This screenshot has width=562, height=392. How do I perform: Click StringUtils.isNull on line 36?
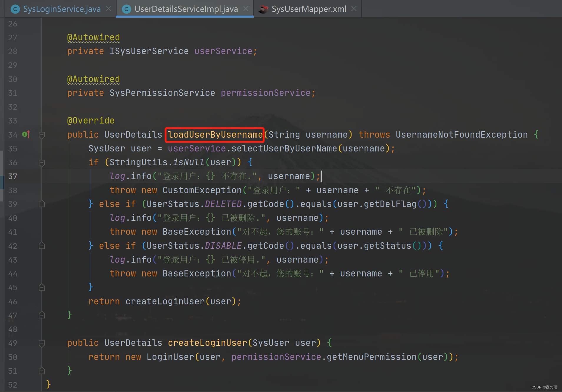pos(157,162)
